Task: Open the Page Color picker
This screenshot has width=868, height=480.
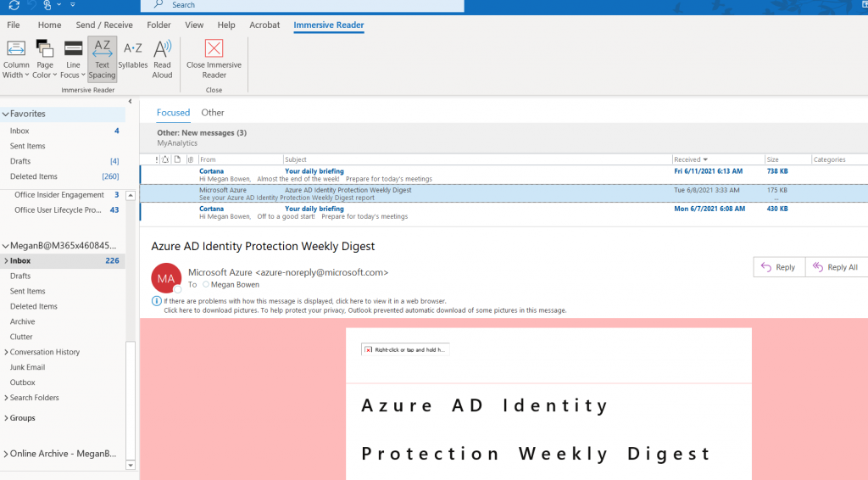Action: (x=45, y=59)
